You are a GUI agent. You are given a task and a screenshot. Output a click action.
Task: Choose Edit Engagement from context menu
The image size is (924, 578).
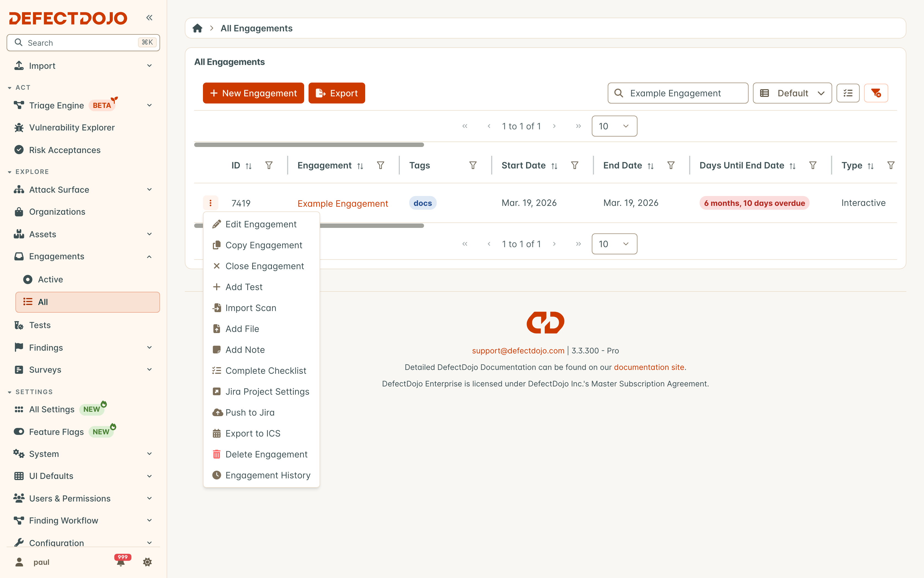pos(261,224)
